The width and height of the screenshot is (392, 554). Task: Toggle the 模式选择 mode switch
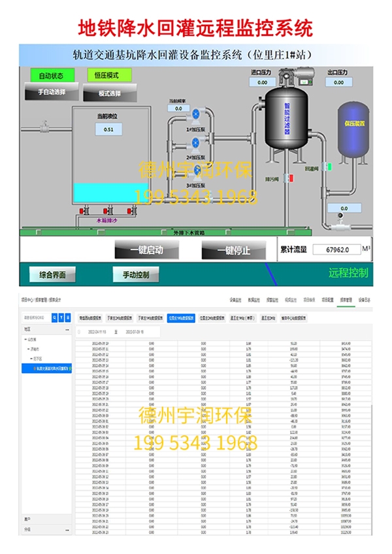[x=109, y=93]
